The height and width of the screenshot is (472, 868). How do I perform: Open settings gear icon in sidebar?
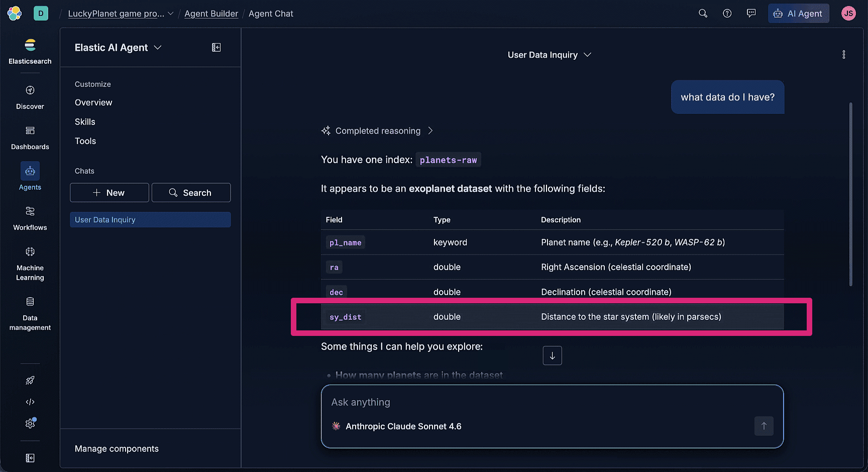(x=30, y=423)
